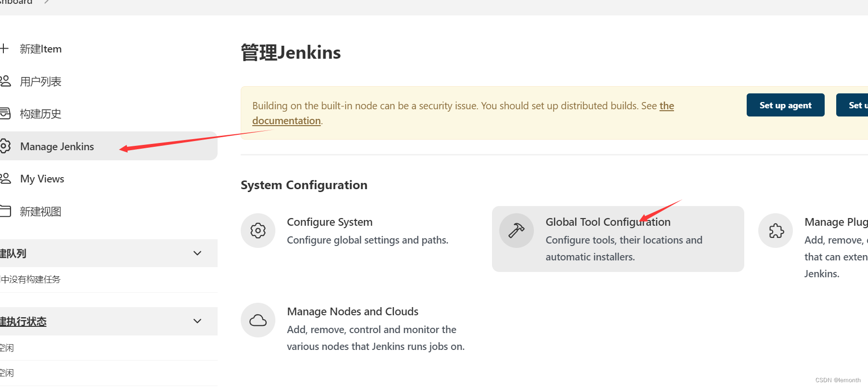
Task: Click the Manage Plugins puzzle icon
Action: (776, 231)
